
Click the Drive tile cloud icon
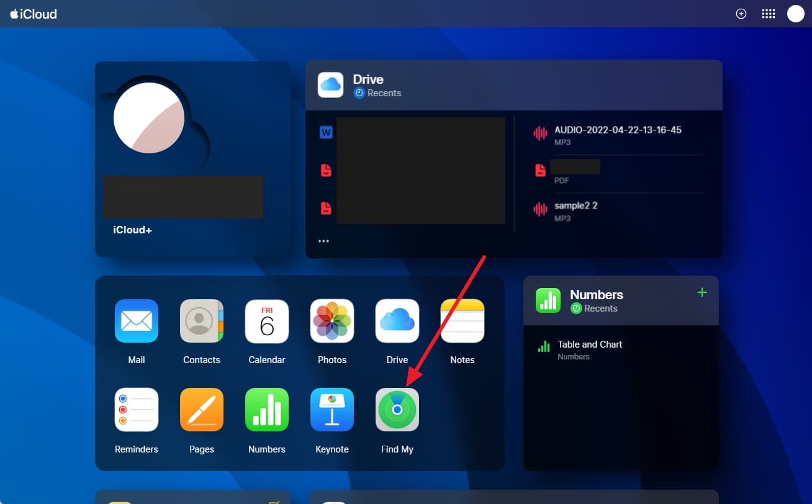pos(331,85)
